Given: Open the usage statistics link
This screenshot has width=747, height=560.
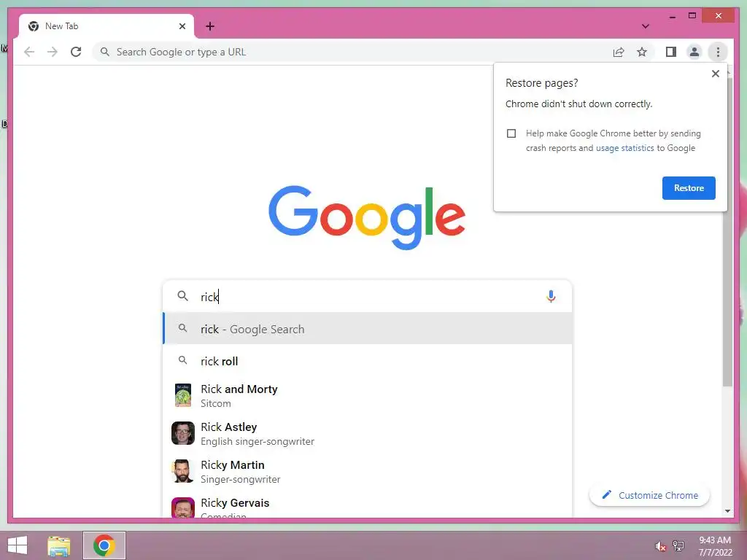Looking at the screenshot, I should (x=624, y=148).
